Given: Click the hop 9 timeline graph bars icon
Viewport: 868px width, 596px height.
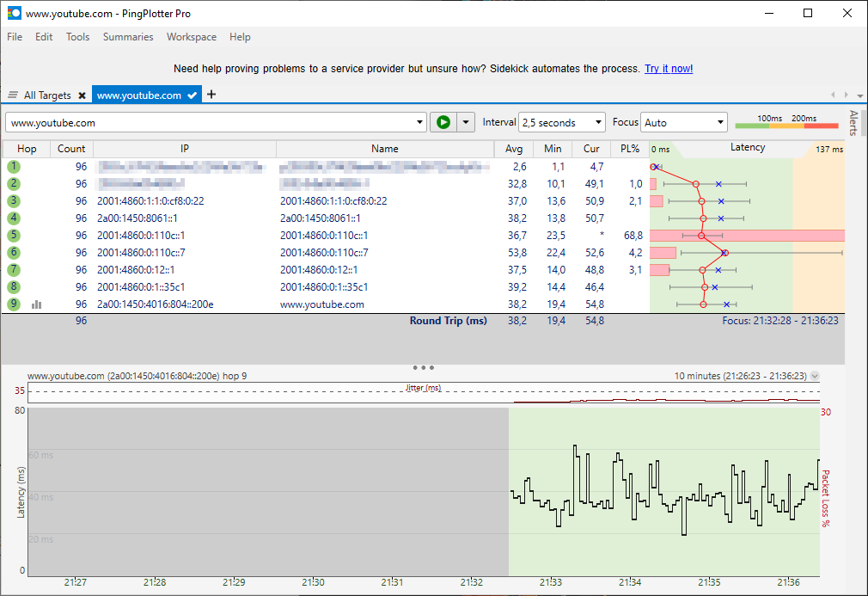Looking at the screenshot, I should click(37, 304).
